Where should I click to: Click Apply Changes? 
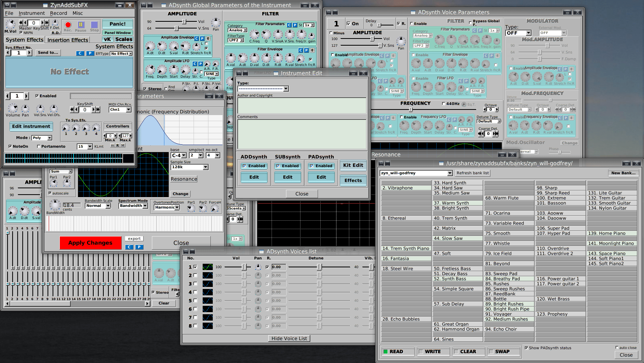click(x=90, y=243)
